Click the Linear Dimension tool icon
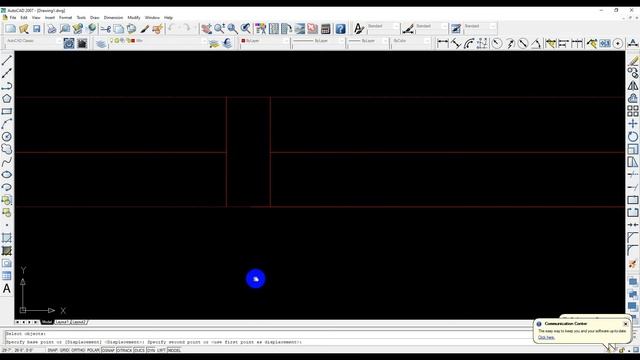Screen dimensions: 640x360 [x=442, y=43]
